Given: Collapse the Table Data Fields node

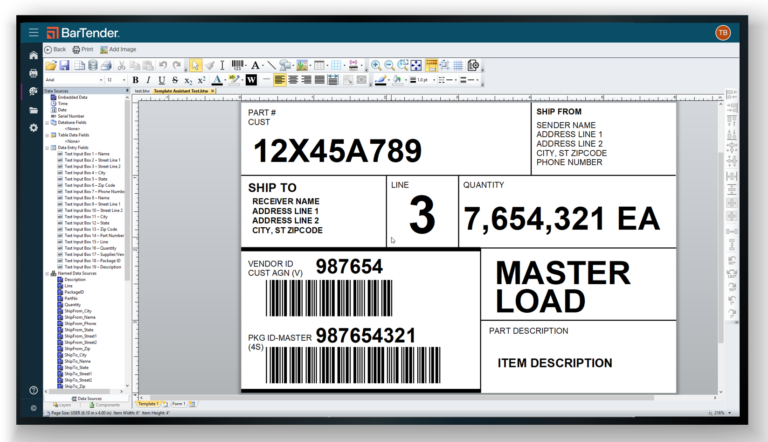Looking at the screenshot, I should tap(48, 135).
